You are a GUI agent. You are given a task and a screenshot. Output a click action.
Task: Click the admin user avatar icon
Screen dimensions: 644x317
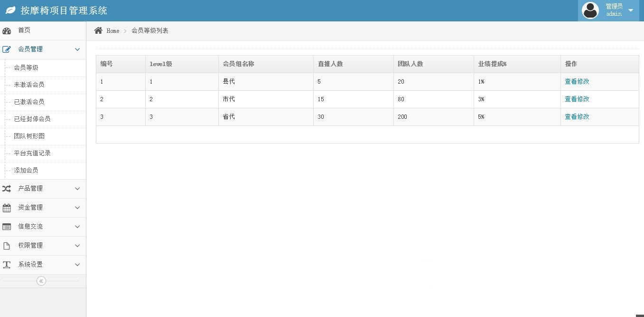pyautogui.click(x=590, y=10)
